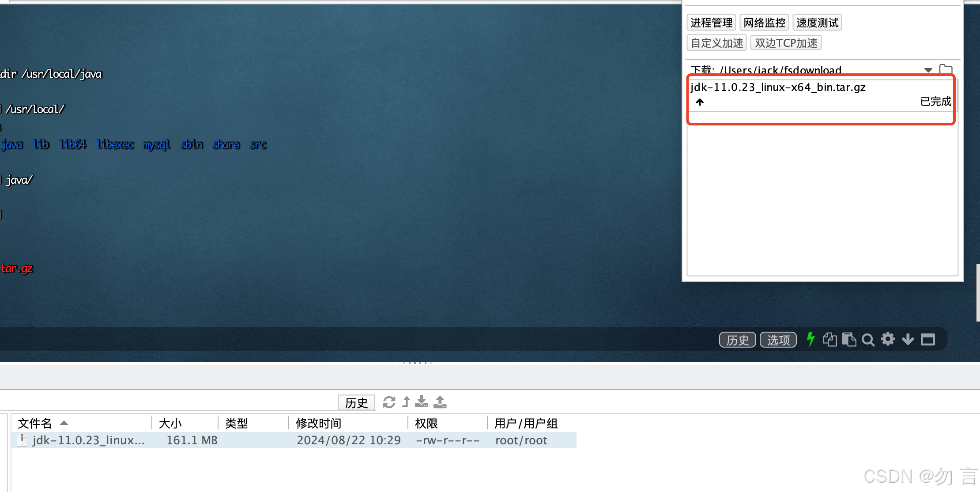The height and width of the screenshot is (492, 980).
Task: Click the upload file icon in file toolbar
Action: tap(440, 402)
